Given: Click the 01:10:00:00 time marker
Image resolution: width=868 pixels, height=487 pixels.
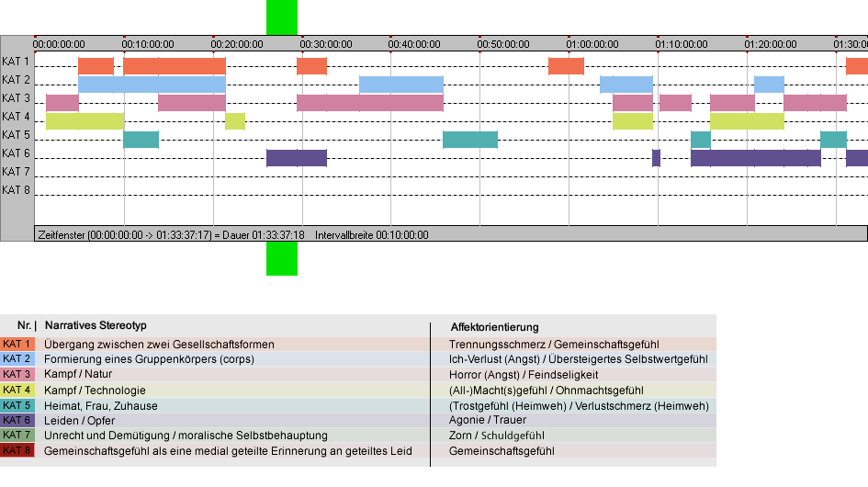Looking at the screenshot, I should pos(682,44).
